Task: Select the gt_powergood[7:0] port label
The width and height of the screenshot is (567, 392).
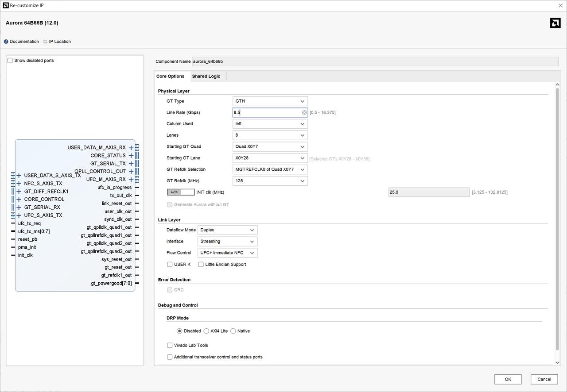Action: [112, 284]
